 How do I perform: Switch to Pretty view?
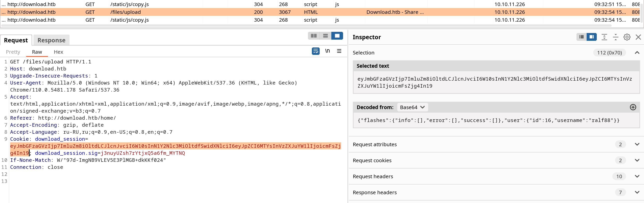(13, 52)
